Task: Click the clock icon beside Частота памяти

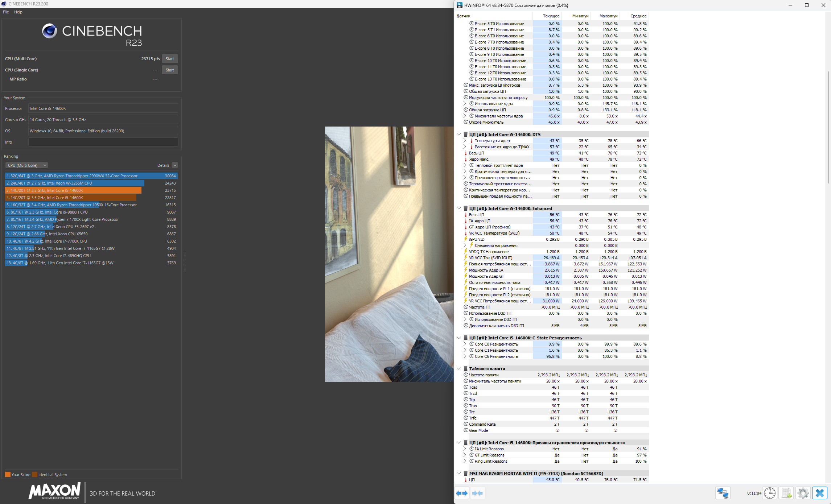Action: tap(466, 375)
